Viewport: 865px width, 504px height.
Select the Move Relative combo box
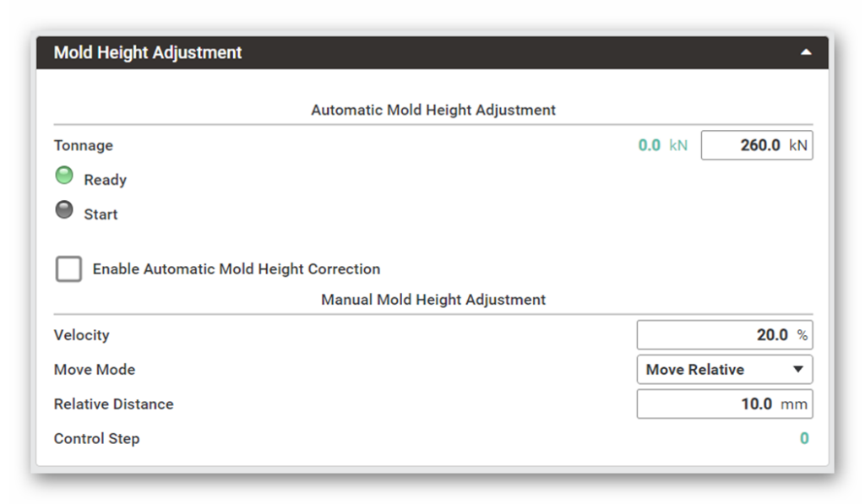724,370
